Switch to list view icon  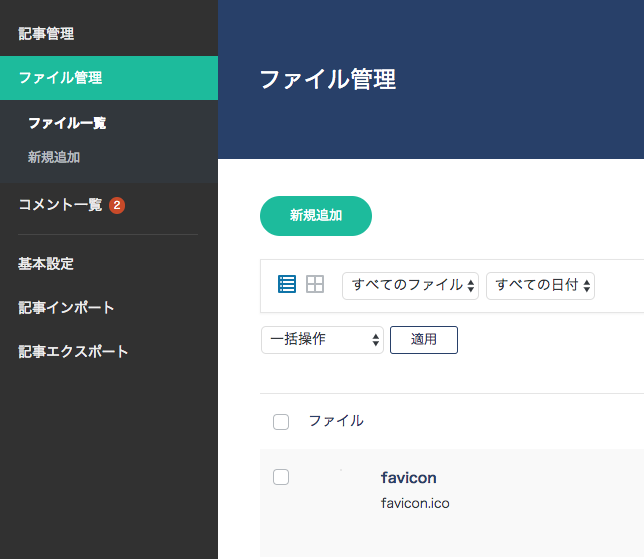tap(287, 284)
